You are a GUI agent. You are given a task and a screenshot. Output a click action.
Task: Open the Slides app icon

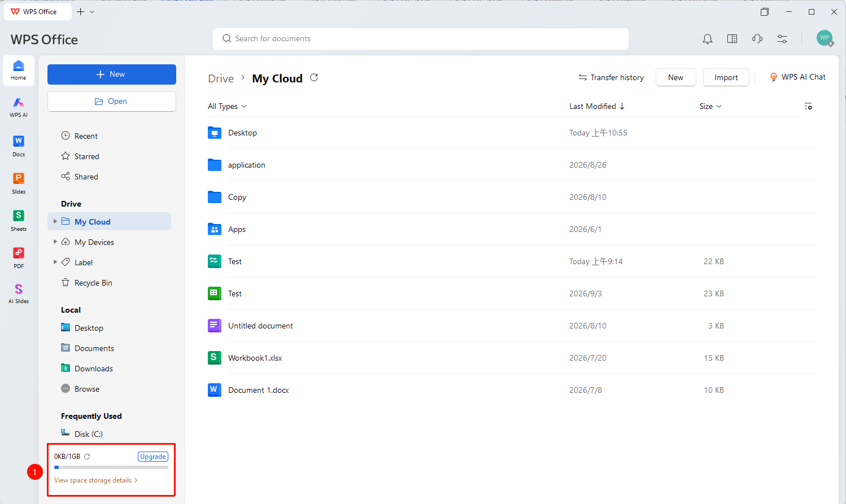(19, 183)
